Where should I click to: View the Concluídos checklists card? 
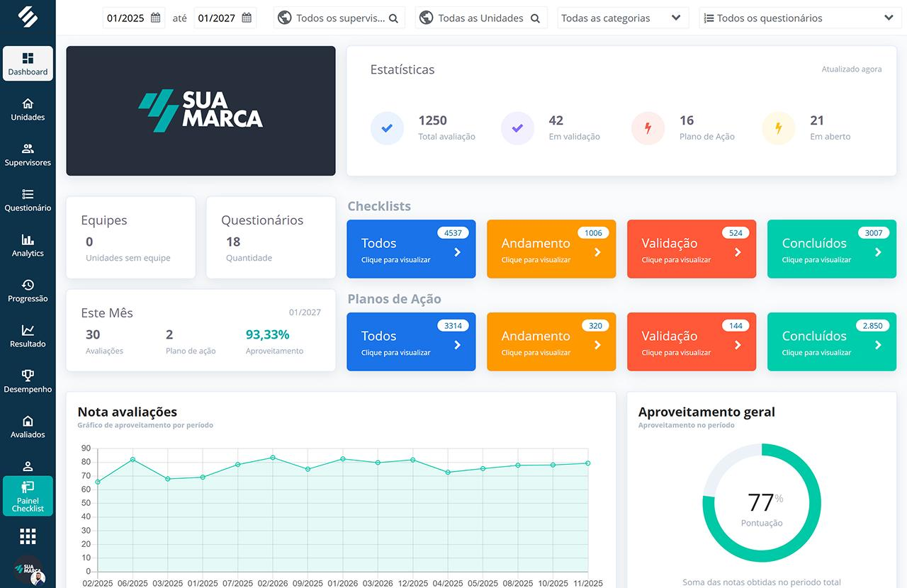tap(831, 249)
